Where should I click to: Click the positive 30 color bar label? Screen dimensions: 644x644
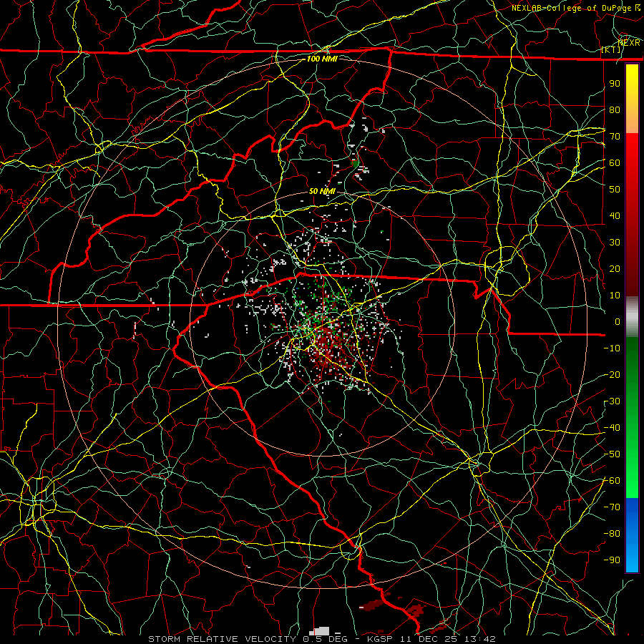point(615,243)
